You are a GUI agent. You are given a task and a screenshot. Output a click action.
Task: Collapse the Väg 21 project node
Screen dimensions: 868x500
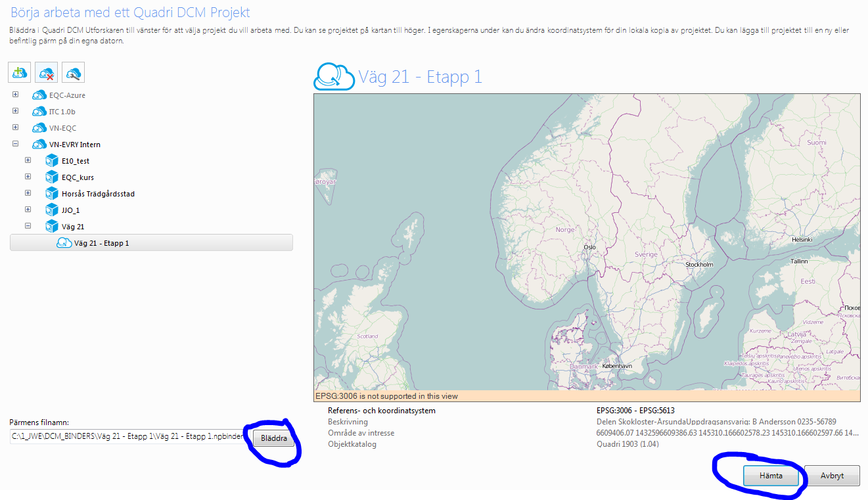click(28, 226)
